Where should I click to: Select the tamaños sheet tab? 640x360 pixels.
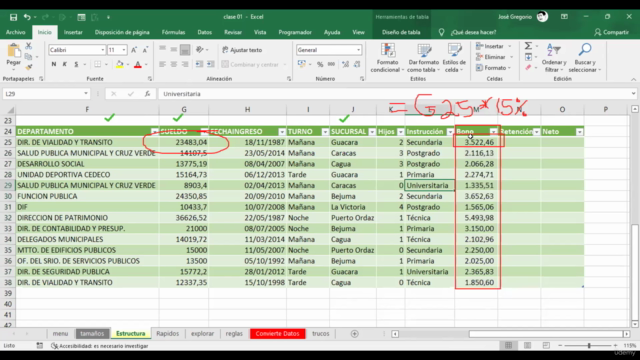pos(92,334)
